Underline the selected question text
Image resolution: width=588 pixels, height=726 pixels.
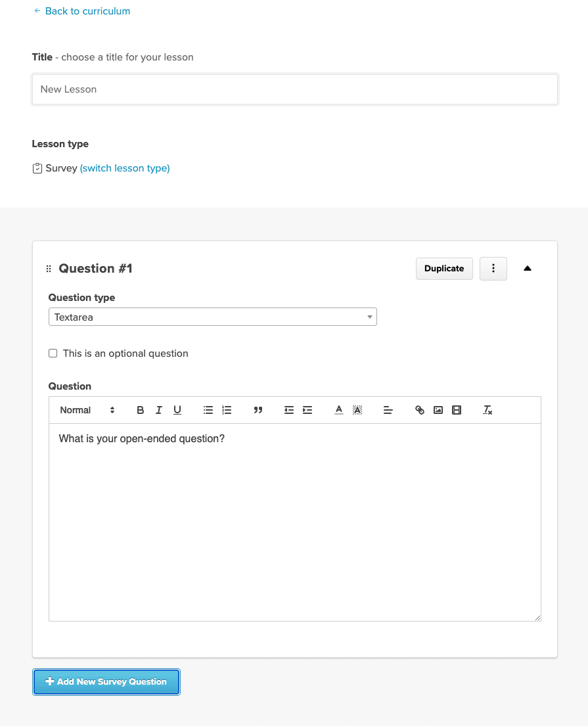coord(177,410)
